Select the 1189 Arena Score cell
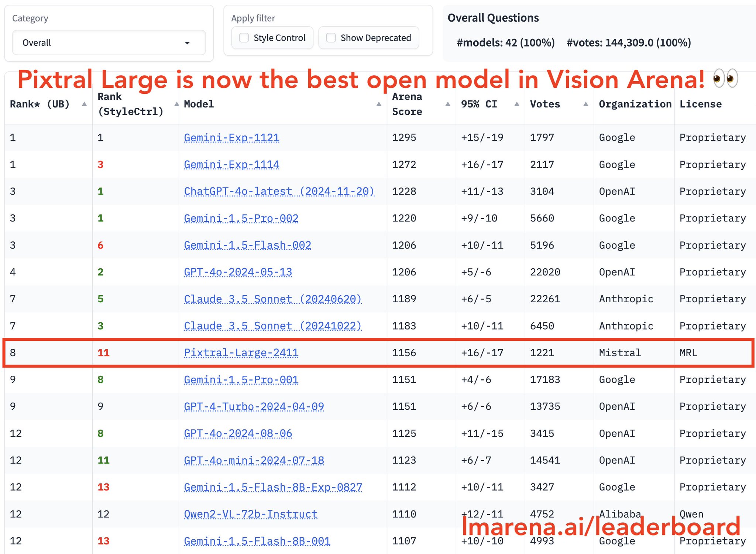The width and height of the screenshot is (756, 554). coord(404,299)
